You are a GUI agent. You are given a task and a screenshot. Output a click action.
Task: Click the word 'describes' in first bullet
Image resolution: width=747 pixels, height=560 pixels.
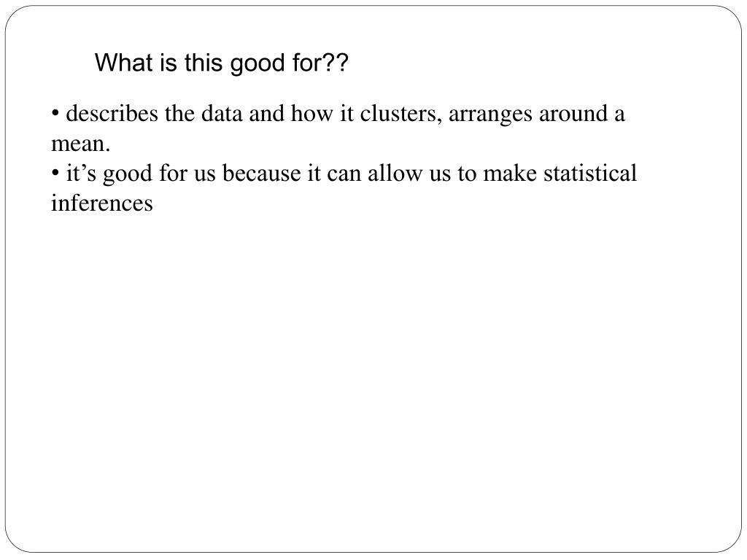[112, 113]
